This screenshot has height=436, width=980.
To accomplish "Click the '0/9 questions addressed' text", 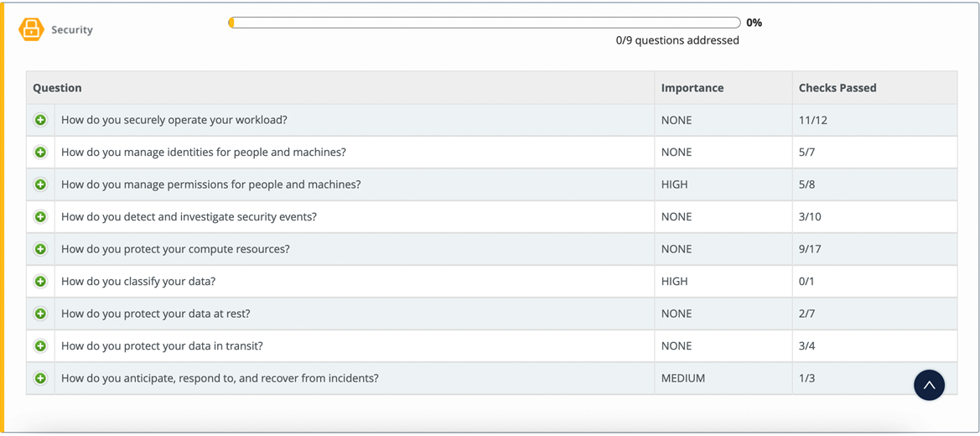I will [x=677, y=40].
